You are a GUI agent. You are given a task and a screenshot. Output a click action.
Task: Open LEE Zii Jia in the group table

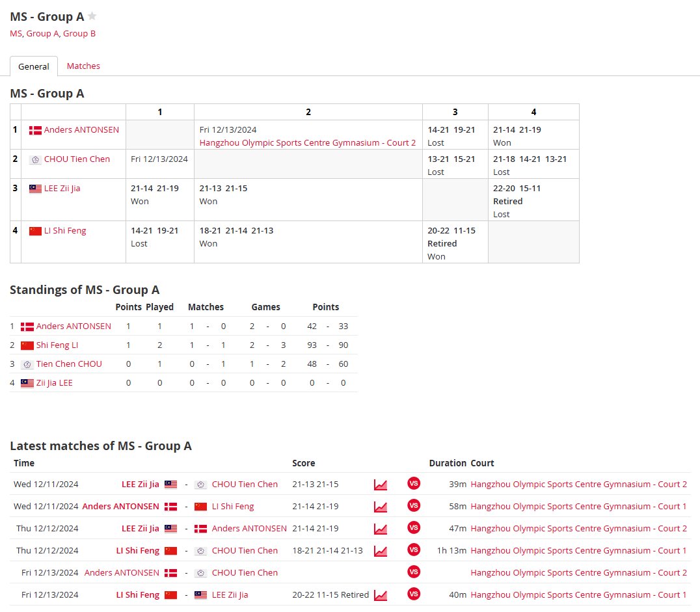tap(62, 189)
